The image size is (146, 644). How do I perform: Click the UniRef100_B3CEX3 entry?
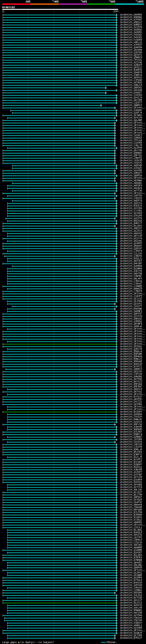[131, 206]
